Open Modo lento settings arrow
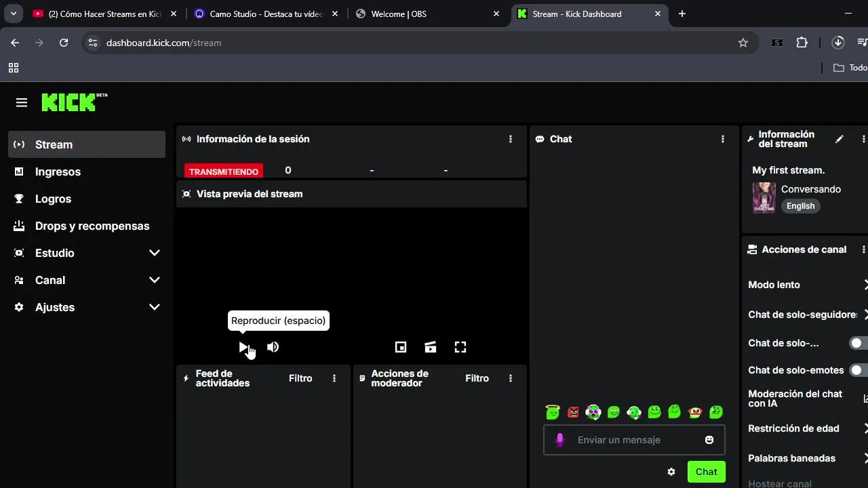The height and width of the screenshot is (488, 868). 865,285
